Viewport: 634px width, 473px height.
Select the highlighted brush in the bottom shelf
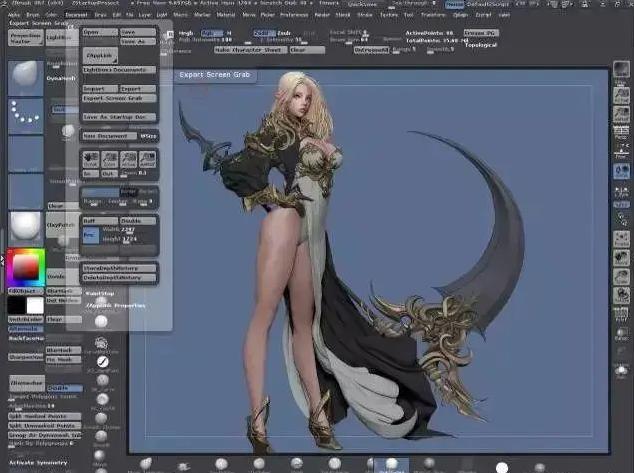(x=391, y=465)
